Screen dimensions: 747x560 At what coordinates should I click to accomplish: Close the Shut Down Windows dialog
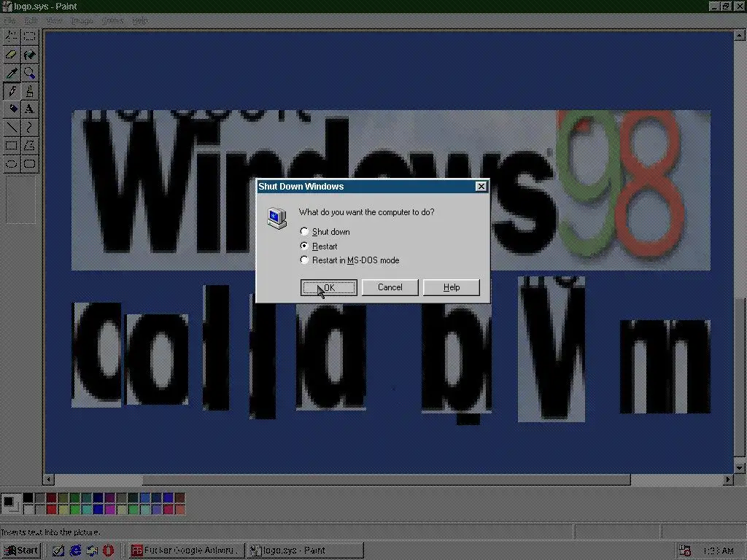[481, 187]
